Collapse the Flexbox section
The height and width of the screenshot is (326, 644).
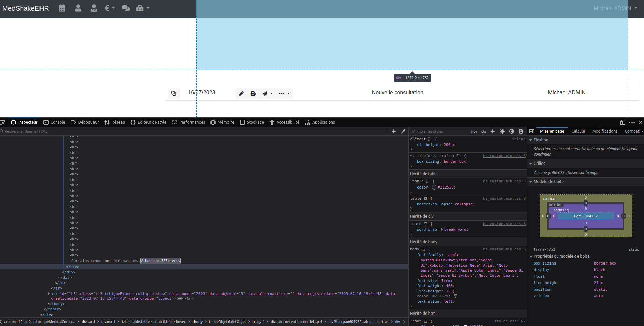(531, 140)
